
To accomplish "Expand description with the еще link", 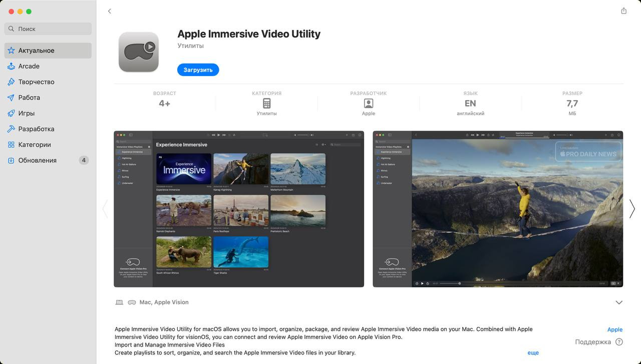I will (533, 352).
